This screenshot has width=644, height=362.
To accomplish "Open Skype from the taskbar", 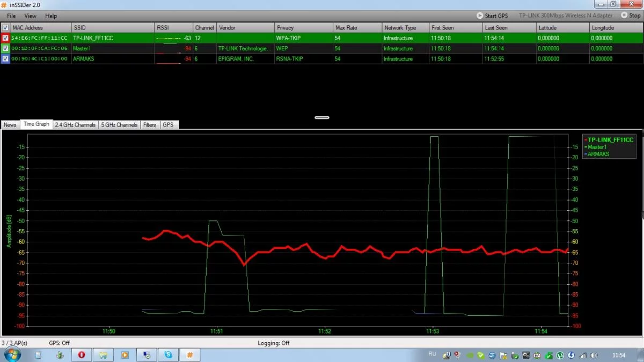I will [x=168, y=354].
